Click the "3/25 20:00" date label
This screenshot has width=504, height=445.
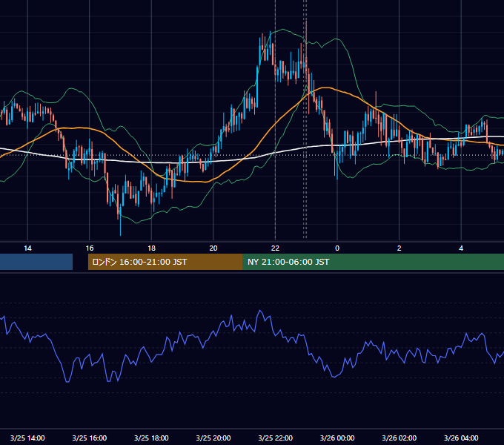[x=213, y=438]
